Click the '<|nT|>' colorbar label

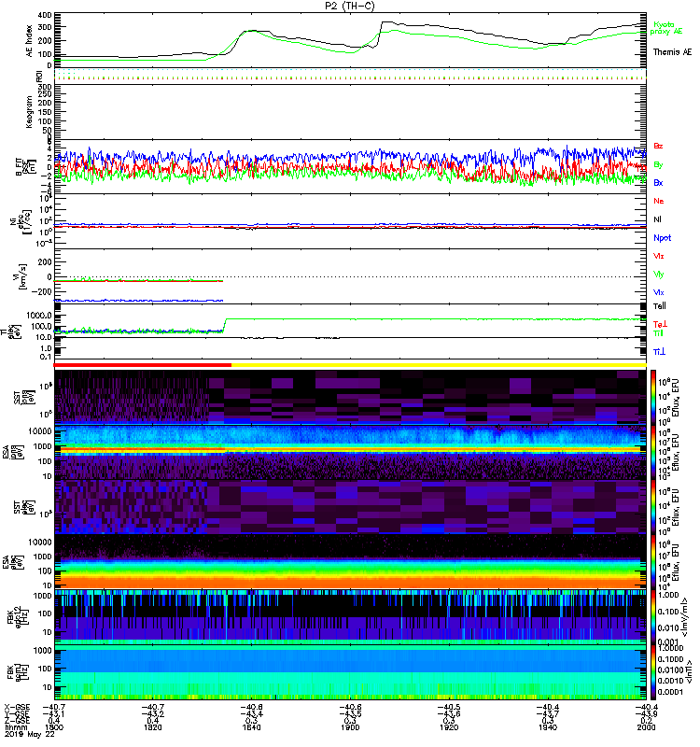[x=687, y=672]
